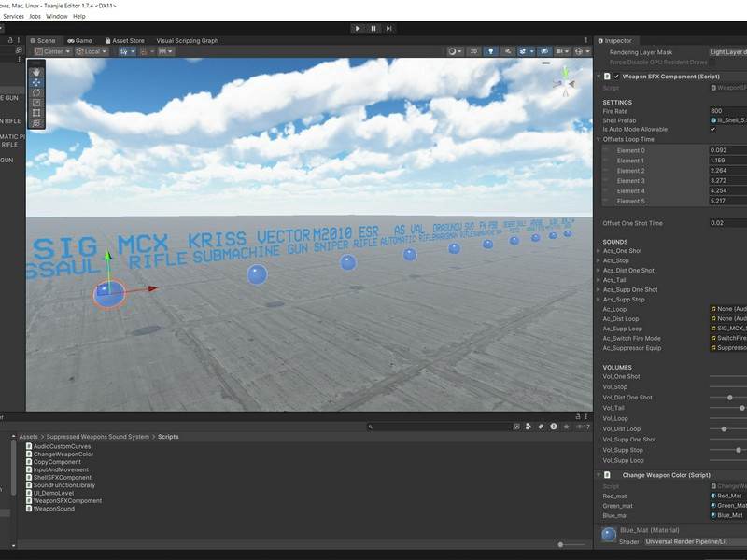This screenshot has height=560, width=747.
Task: Select the Inspector tab
Action: coord(615,40)
